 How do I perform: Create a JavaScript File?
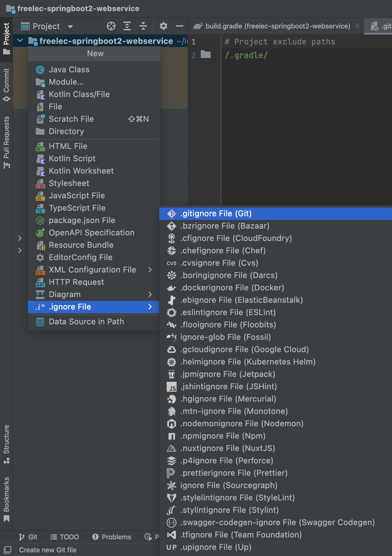pos(94,196)
